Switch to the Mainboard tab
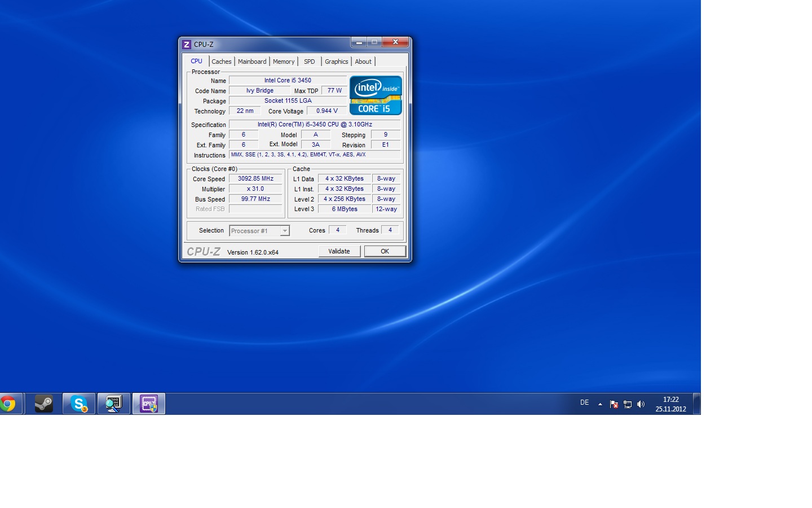 tap(252, 62)
